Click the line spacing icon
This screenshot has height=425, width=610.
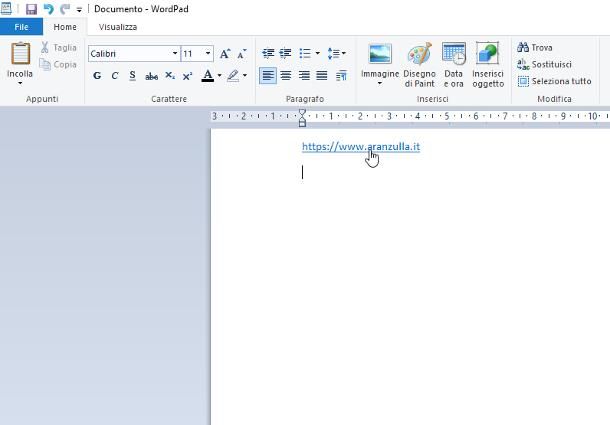pos(336,53)
